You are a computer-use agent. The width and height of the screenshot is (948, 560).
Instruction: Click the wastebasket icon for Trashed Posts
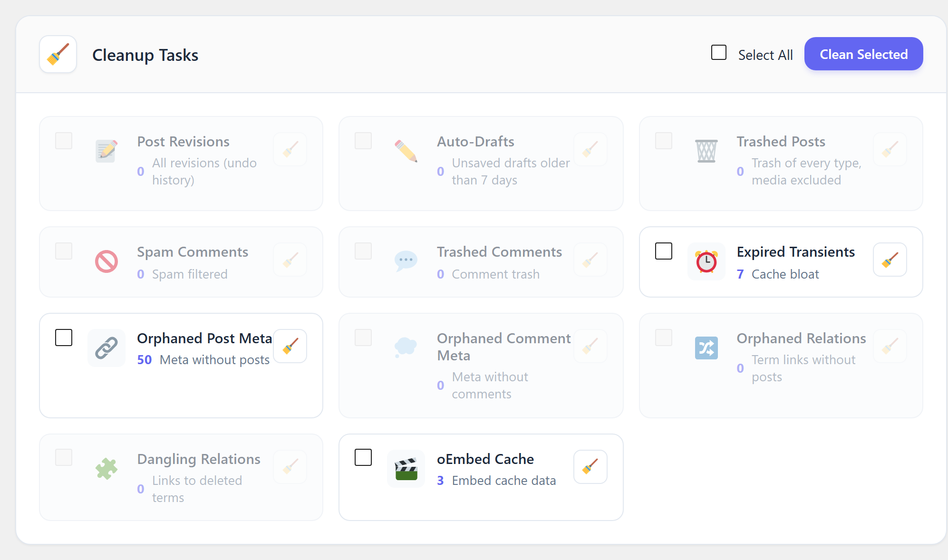[x=706, y=151]
